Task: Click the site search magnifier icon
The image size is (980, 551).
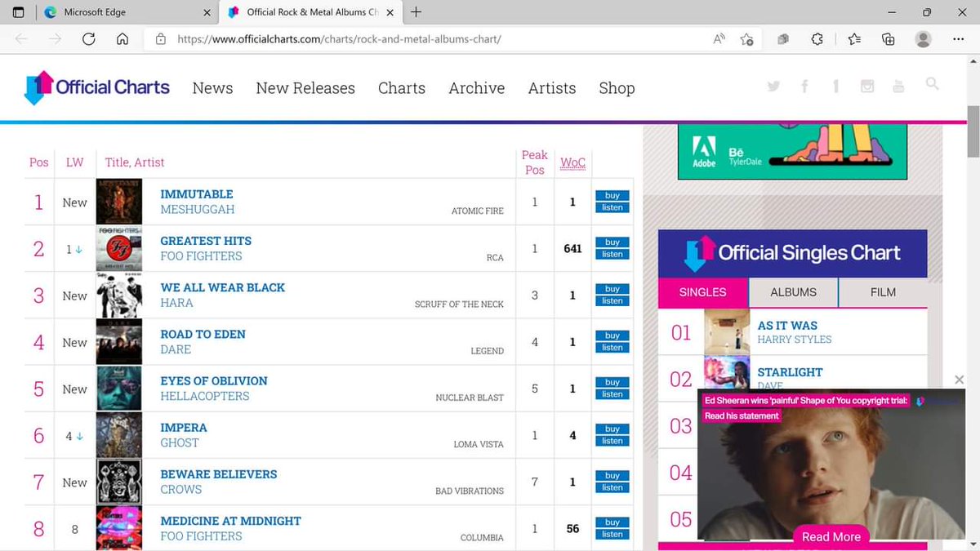Action: [932, 84]
